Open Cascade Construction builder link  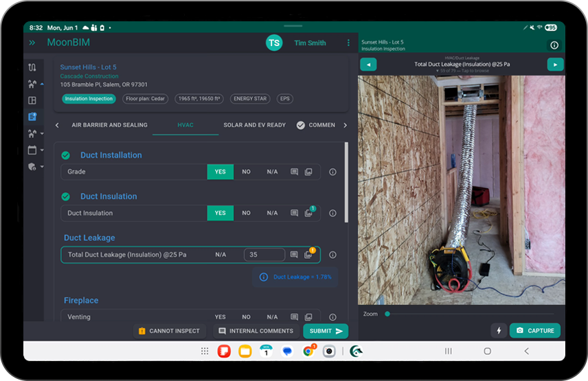pyautogui.click(x=89, y=76)
